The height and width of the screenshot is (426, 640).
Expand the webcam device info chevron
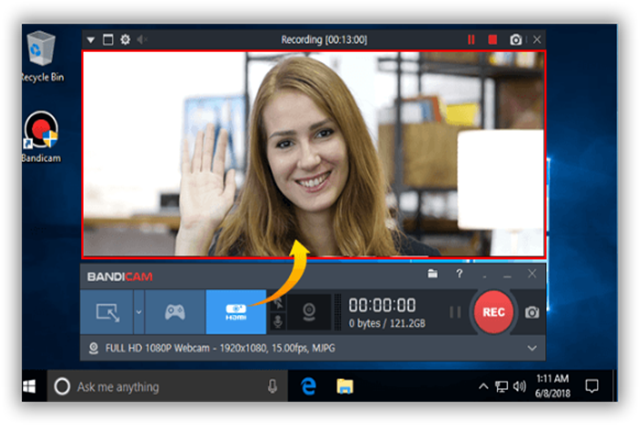tap(532, 348)
